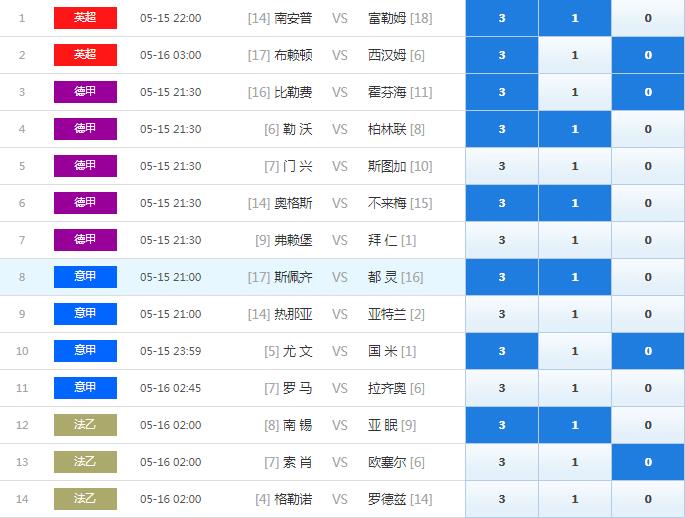Click the 意甲 league tag for 斯佩齐 match
This screenshot has width=685, height=518.
85,277
